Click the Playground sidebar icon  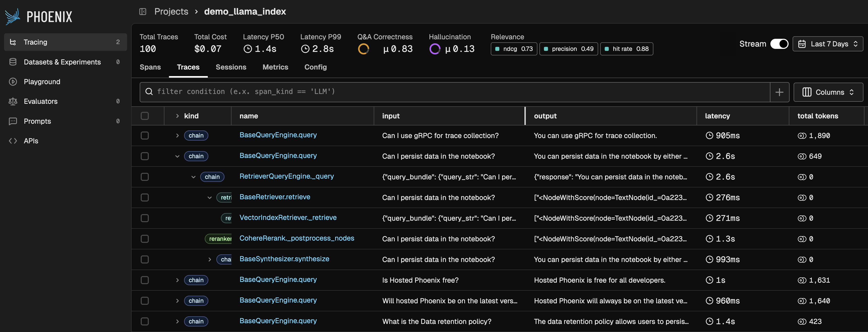pyautogui.click(x=13, y=81)
